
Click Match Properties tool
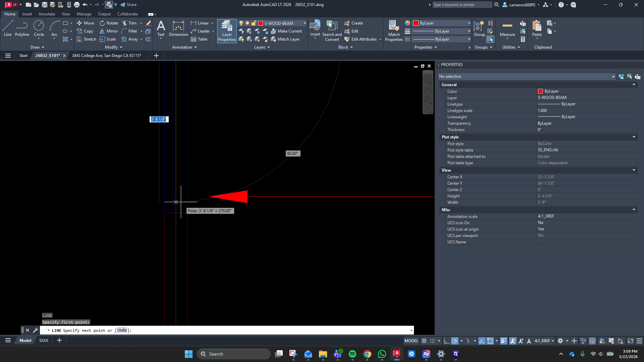(394, 31)
